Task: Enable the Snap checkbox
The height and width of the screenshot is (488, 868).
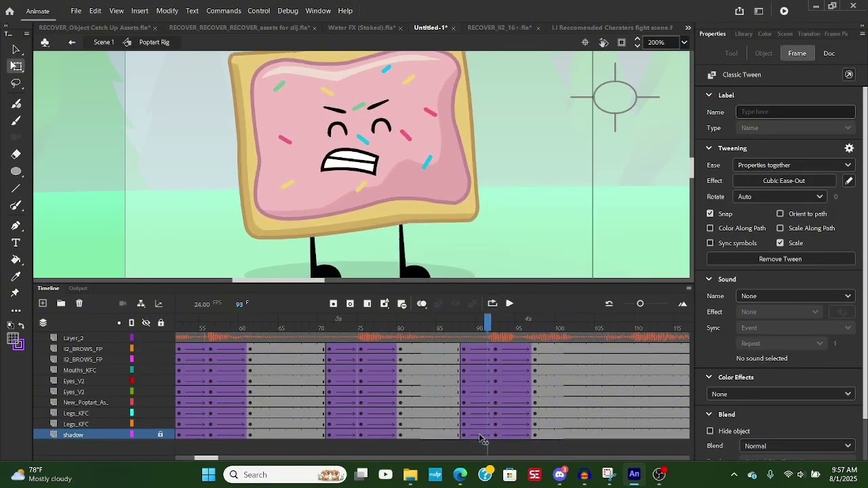Action: point(710,213)
